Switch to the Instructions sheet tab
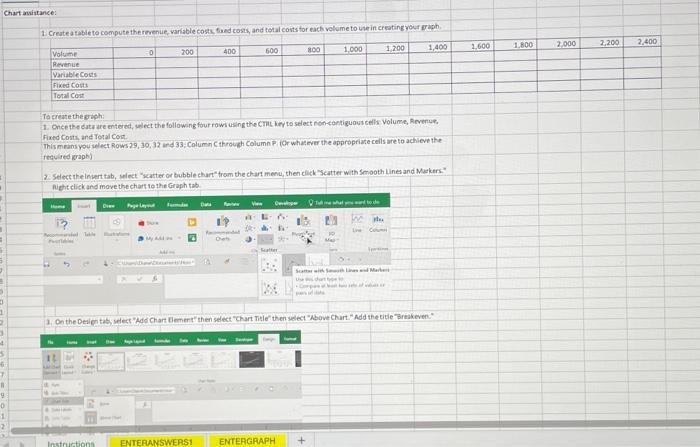 (71, 443)
